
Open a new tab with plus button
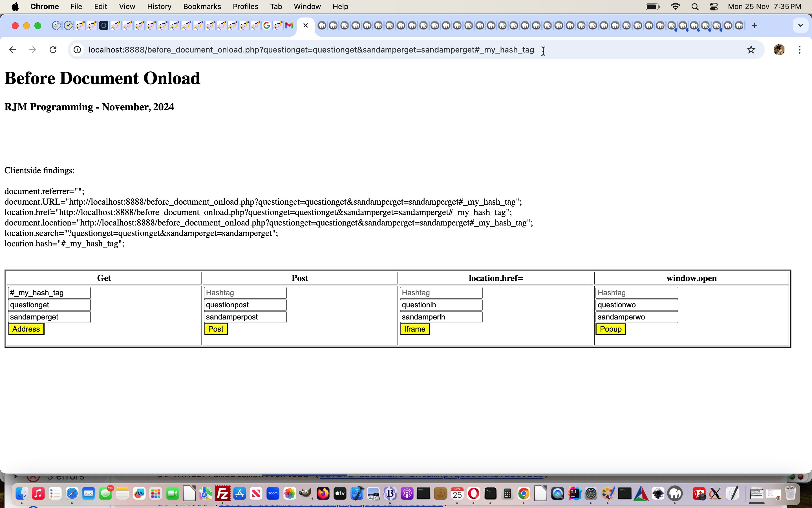pos(754,25)
